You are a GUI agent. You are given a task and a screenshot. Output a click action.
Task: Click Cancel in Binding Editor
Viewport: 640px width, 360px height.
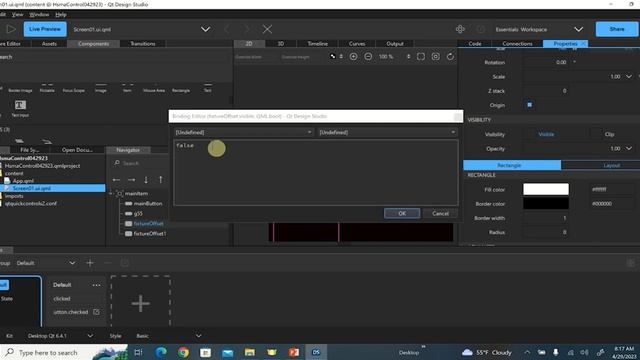(x=440, y=213)
